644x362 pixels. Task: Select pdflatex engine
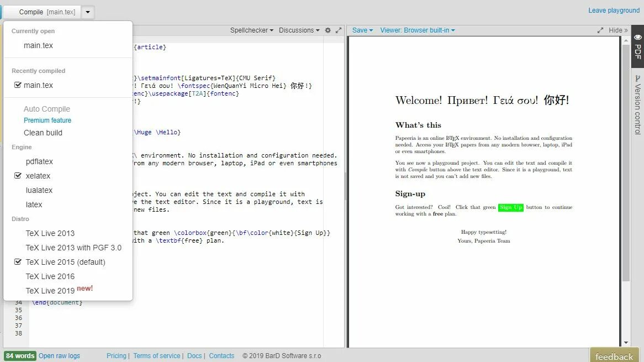(39, 161)
